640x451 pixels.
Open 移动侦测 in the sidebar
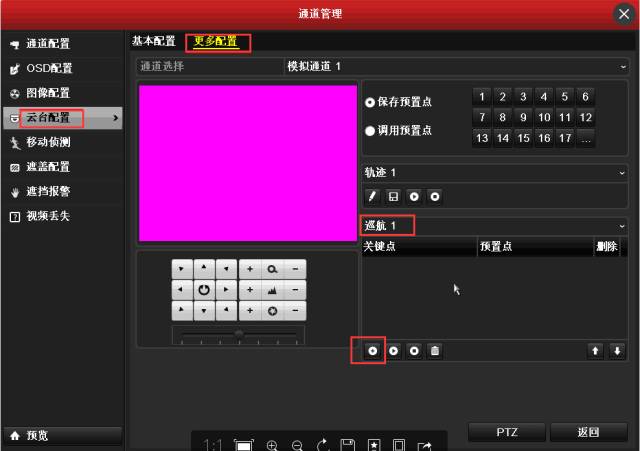[x=62, y=142]
